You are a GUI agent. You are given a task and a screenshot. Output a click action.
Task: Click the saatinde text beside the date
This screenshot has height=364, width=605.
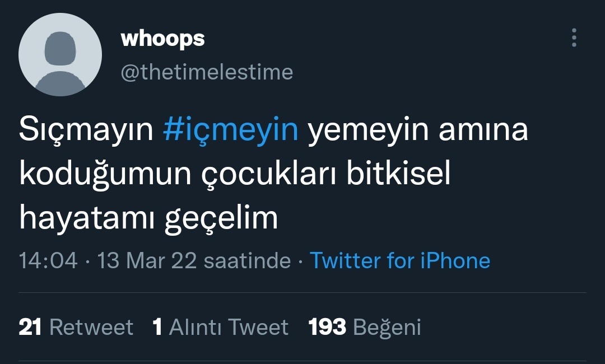click(247, 260)
